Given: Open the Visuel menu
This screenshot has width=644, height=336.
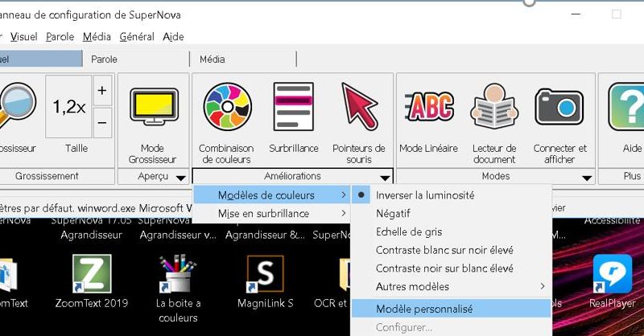Looking at the screenshot, I should 24,36.
